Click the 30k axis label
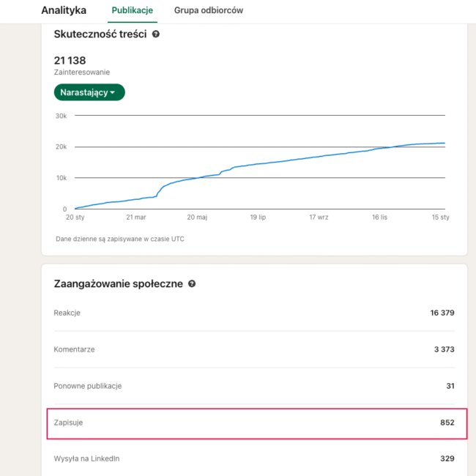 click(61, 116)
